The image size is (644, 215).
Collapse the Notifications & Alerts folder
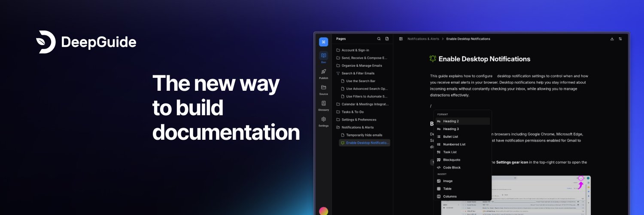pos(362,127)
